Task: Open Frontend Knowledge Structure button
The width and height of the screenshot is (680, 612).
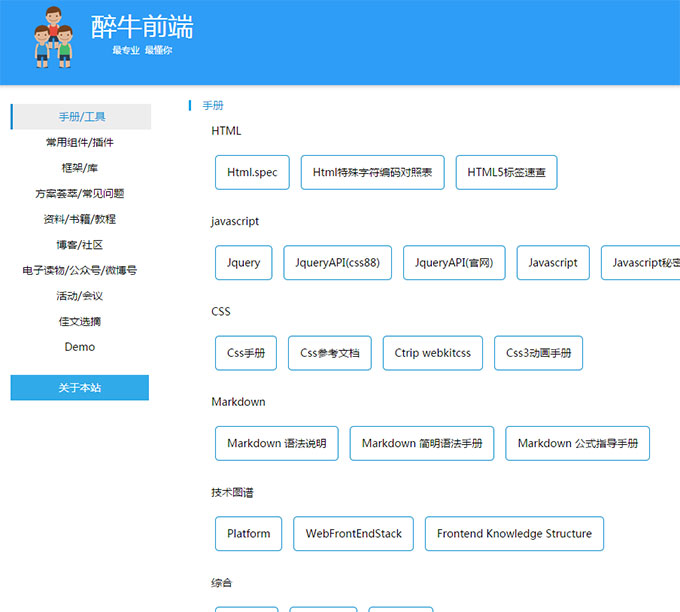Action: point(514,533)
